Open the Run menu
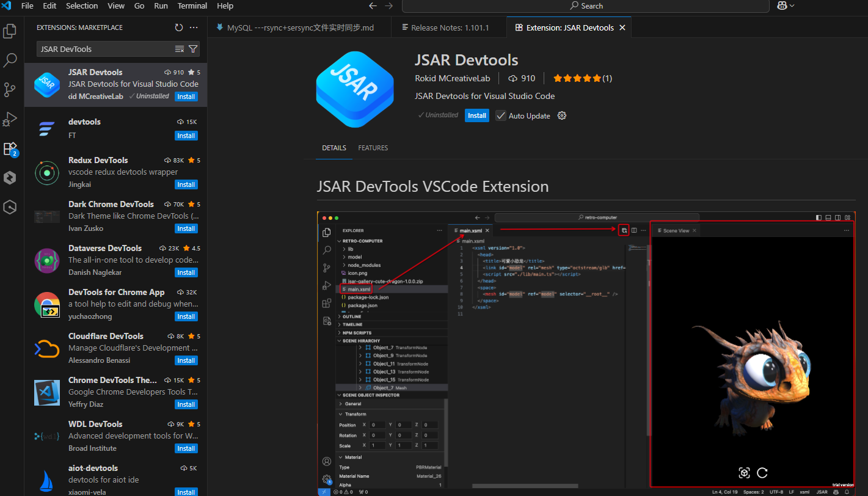 pos(161,6)
